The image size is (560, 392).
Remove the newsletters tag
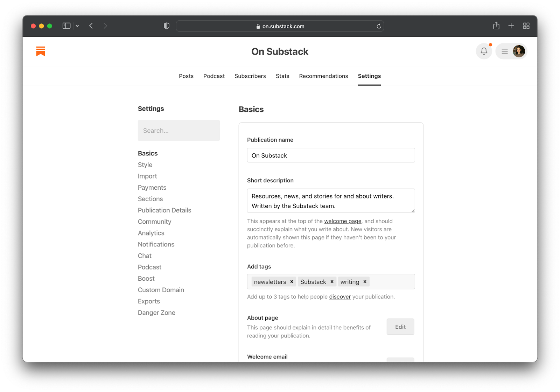pyautogui.click(x=292, y=281)
